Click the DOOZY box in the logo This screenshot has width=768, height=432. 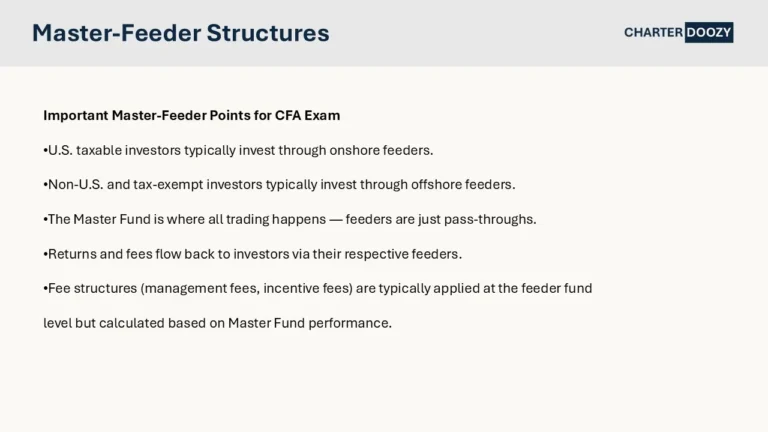(709, 32)
